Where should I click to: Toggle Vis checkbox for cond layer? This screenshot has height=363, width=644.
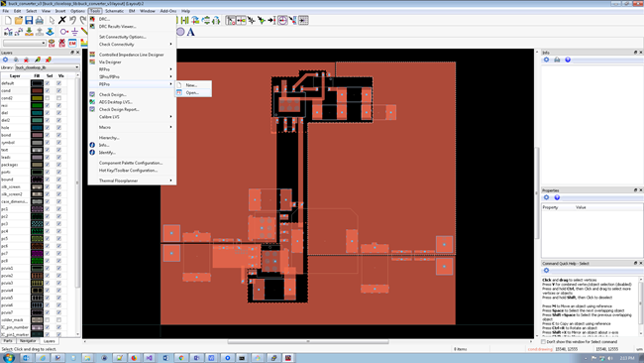click(x=59, y=90)
